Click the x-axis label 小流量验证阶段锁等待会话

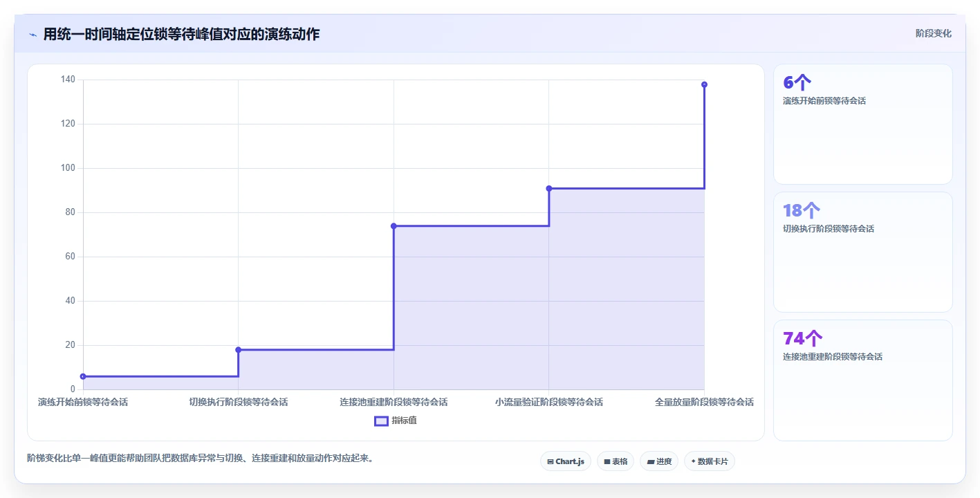[x=549, y=402]
